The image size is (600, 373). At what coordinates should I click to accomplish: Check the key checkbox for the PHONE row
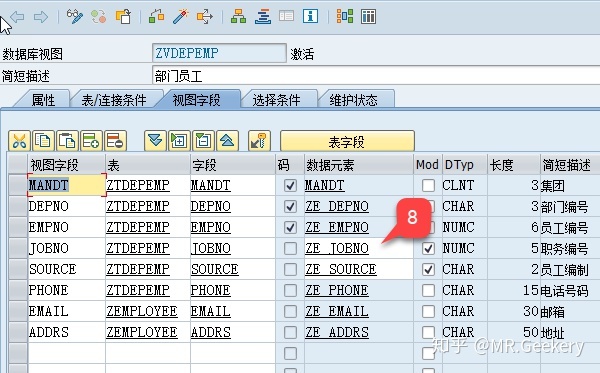click(290, 290)
